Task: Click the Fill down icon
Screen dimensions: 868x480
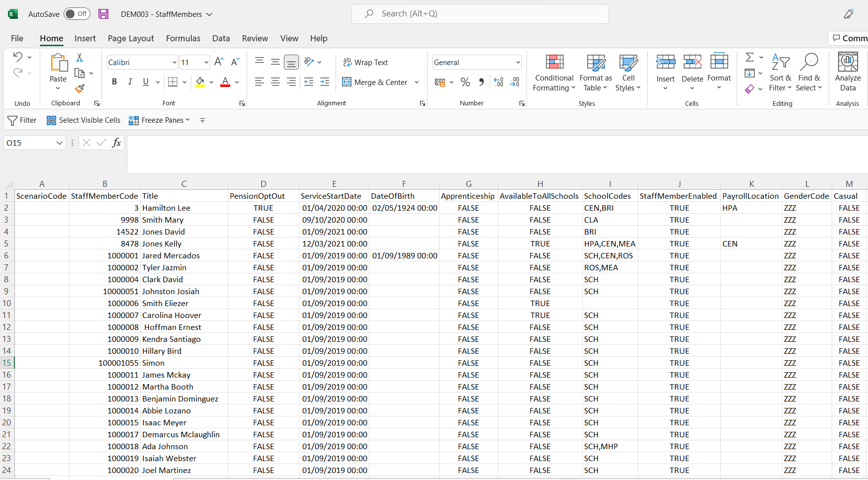Action: pos(750,73)
